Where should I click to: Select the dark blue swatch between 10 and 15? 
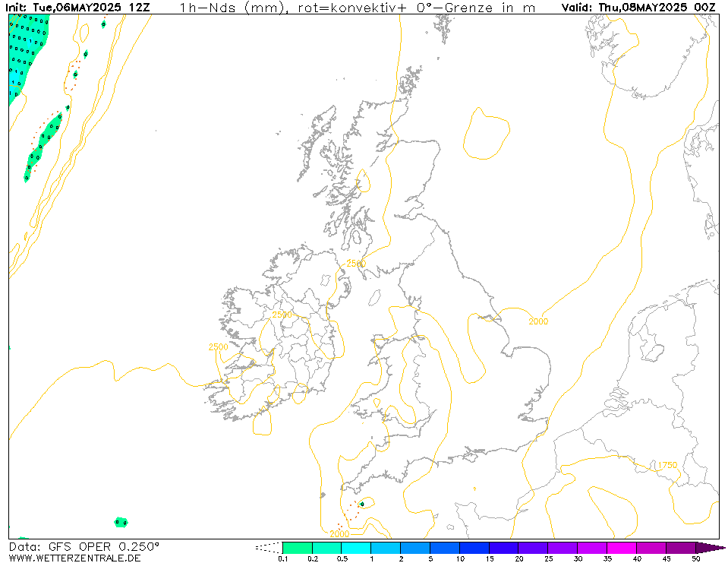474,548
